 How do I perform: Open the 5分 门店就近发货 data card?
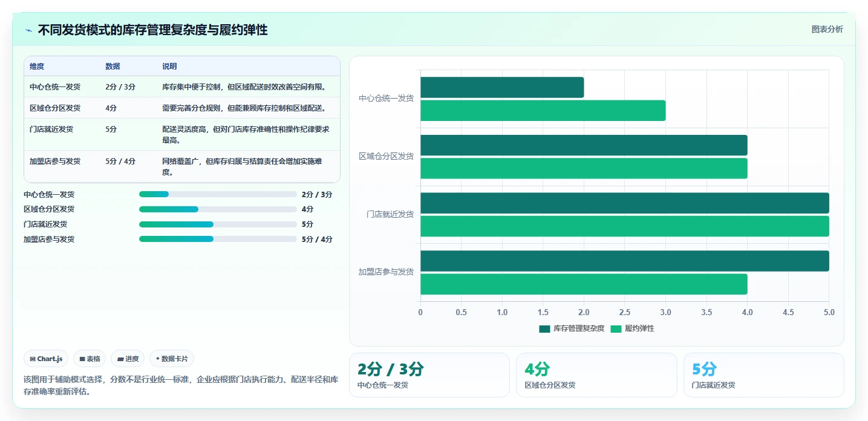[763, 375]
